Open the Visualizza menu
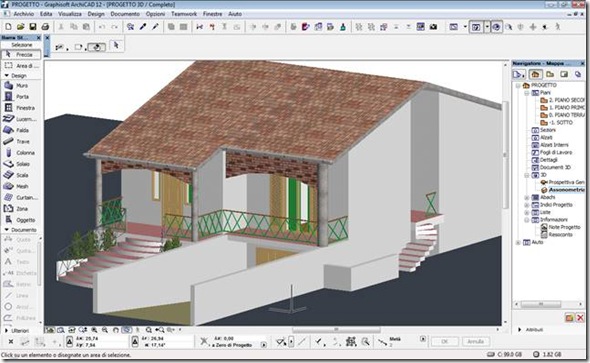Viewport: 590px width, 363px height. (x=70, y=14)
